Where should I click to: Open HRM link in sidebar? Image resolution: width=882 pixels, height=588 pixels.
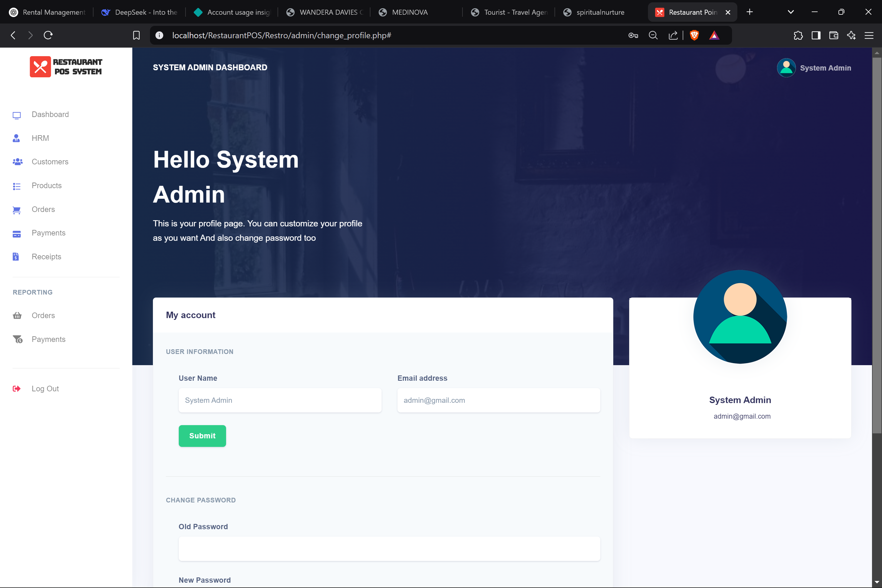[x=40, y=138]
